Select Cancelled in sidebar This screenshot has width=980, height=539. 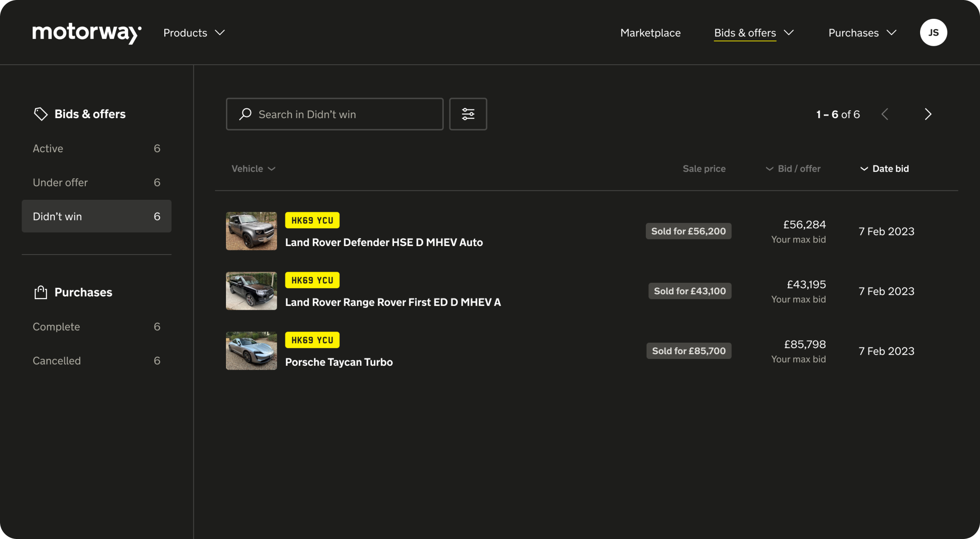point(97,361)
